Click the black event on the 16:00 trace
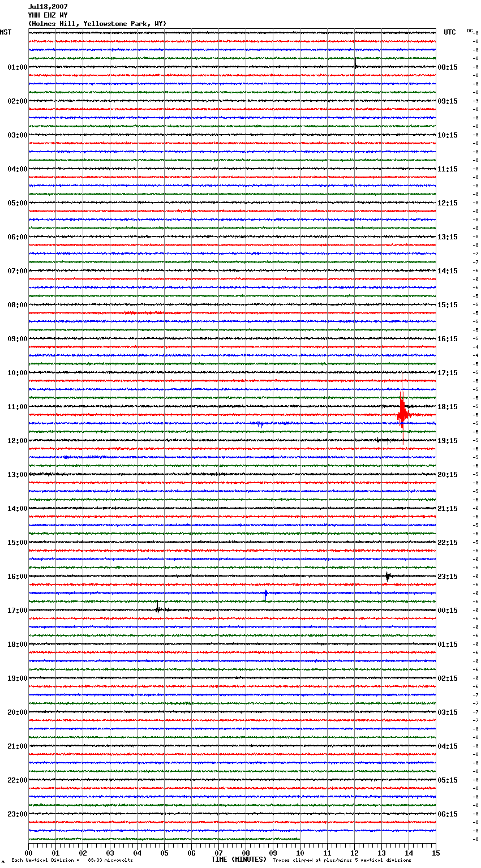 [x=388, y=577]
